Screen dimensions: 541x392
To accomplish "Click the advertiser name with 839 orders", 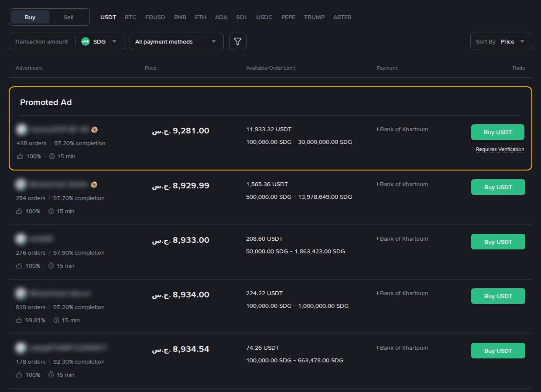I will (x=60, y=293).
